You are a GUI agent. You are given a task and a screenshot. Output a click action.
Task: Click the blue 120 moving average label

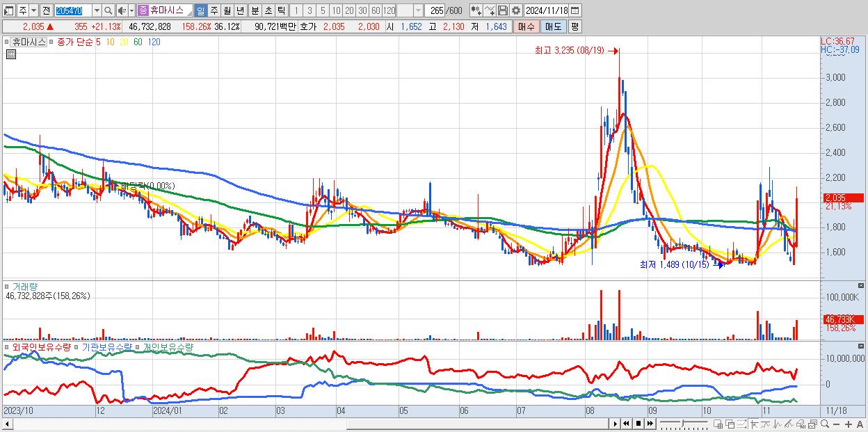tap(154, 42)
